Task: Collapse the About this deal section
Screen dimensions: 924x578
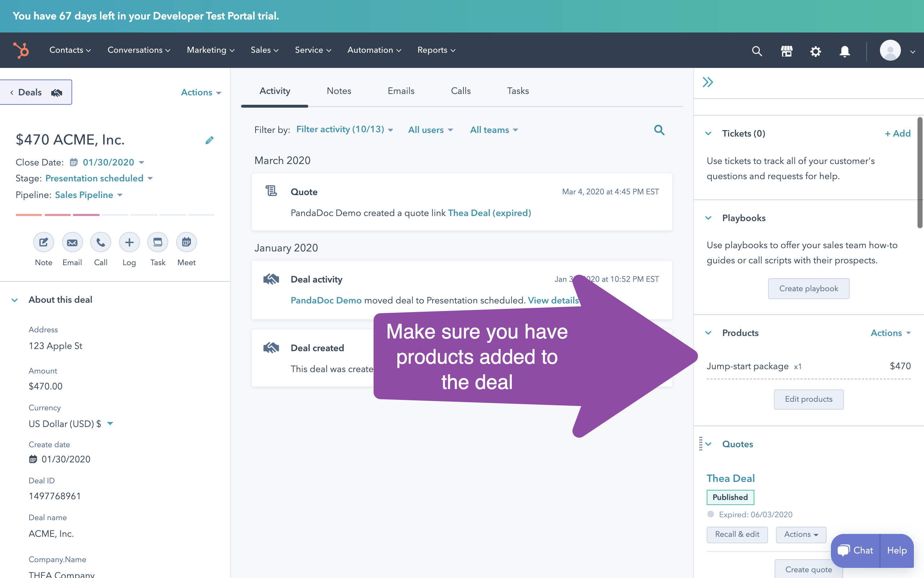Action: click(14, 300)
